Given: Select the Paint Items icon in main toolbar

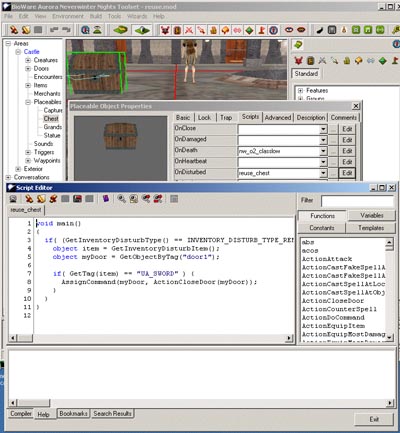Looking at the screenshot, I should pyautogui.click(x=201, y=30).
